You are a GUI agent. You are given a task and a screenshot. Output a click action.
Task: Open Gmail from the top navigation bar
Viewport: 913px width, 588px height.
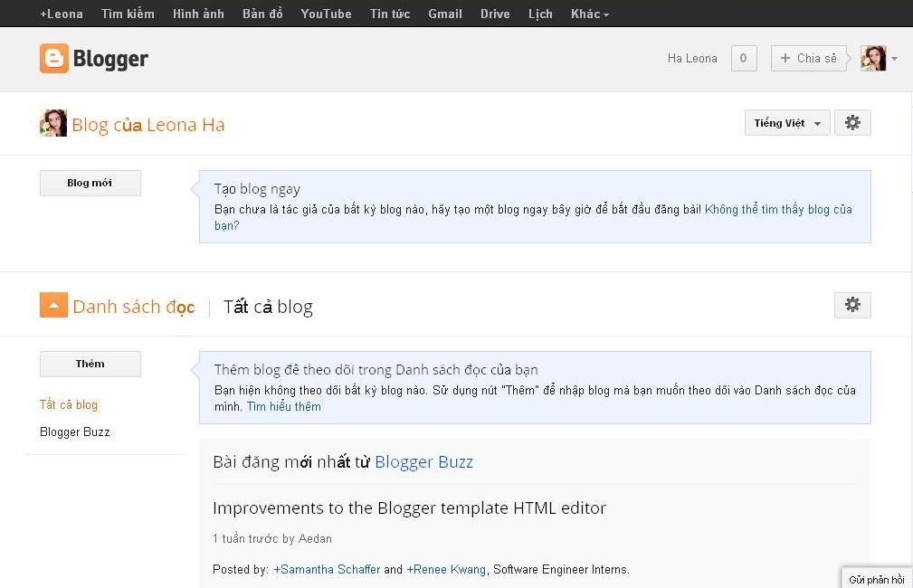[445, 14]
